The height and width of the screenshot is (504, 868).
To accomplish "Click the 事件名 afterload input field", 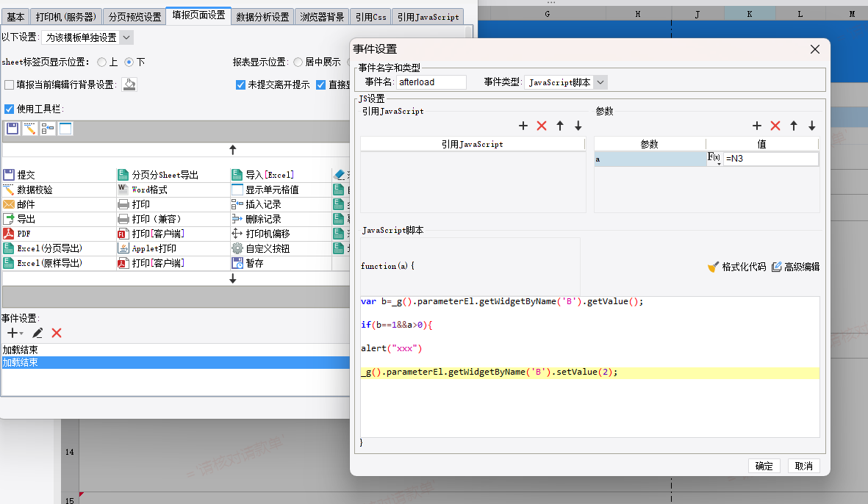I will 431,82.
